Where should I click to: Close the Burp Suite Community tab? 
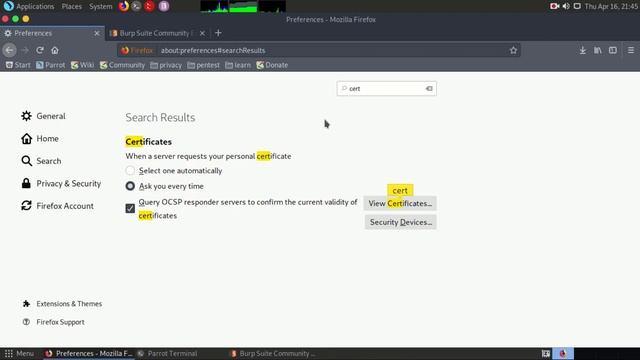click(202, 33)
